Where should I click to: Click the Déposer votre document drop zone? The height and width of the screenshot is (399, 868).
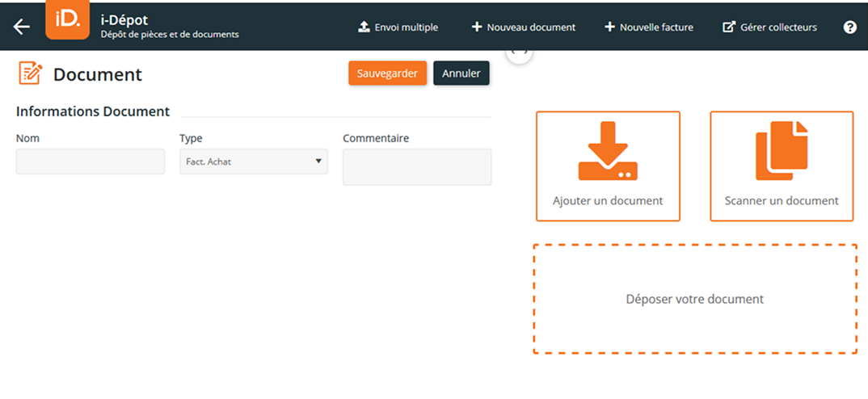[x=694, y=299]
